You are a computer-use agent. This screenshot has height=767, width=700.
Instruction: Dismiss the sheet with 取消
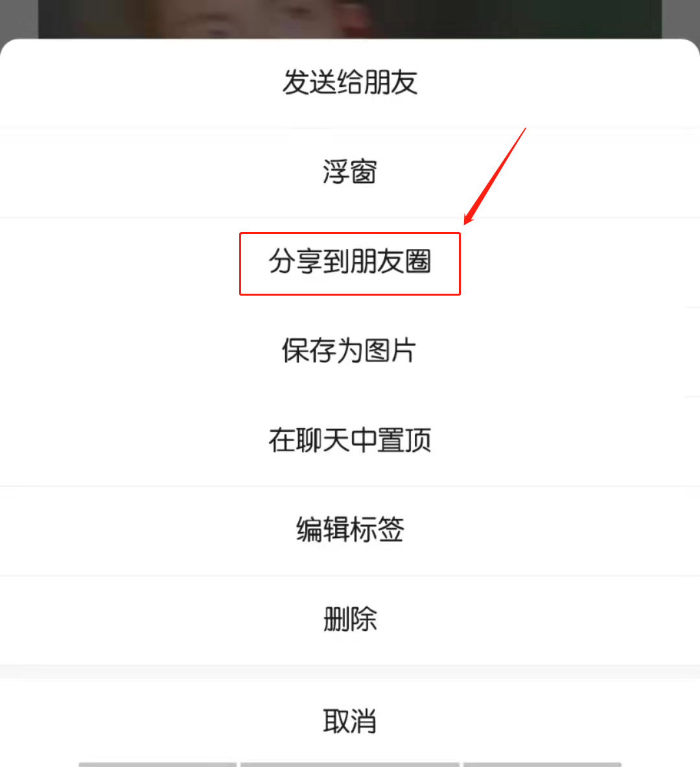pos(350,721)
